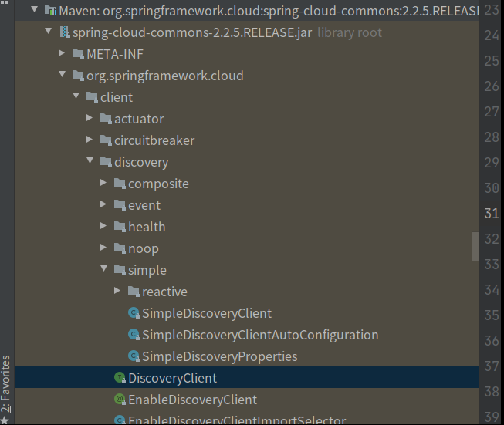The width and height of the screenshot is (504, 425).
Task: Select the composite package label
Action: coord(158,184)
